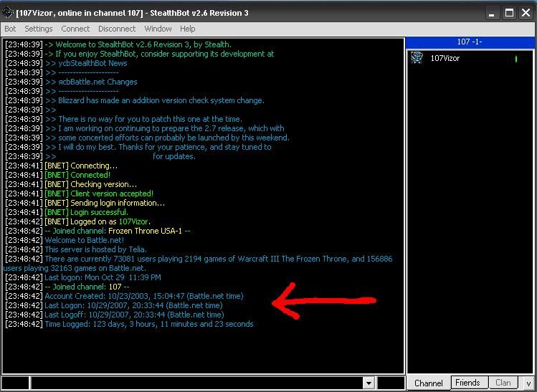Click the Logged on as 107Vizor line
Viewport: 537px width, 392px height.
78,221
